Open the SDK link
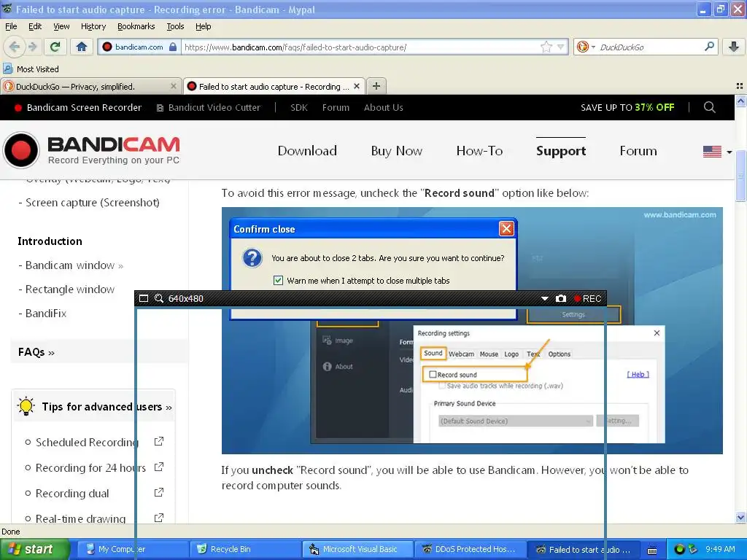The height and width of the screenshot is (560, 747). pyautogui.click(x=298, y=107)
